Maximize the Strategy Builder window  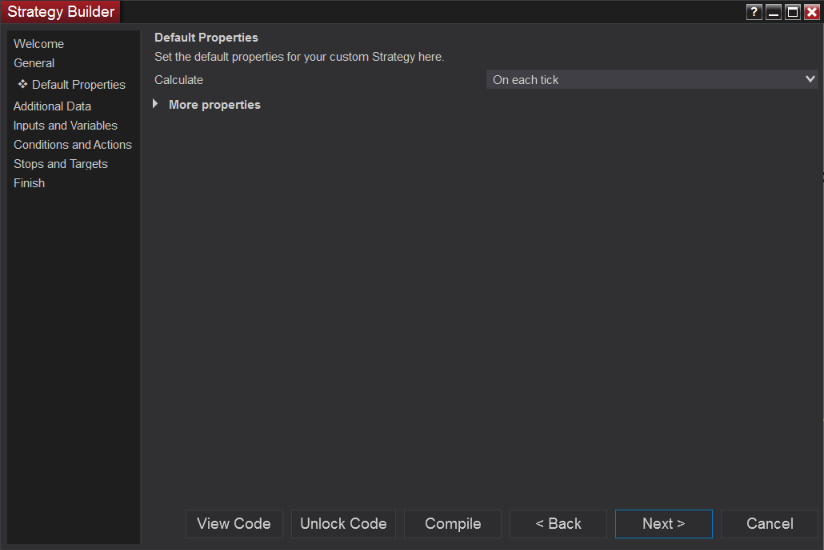792,12
